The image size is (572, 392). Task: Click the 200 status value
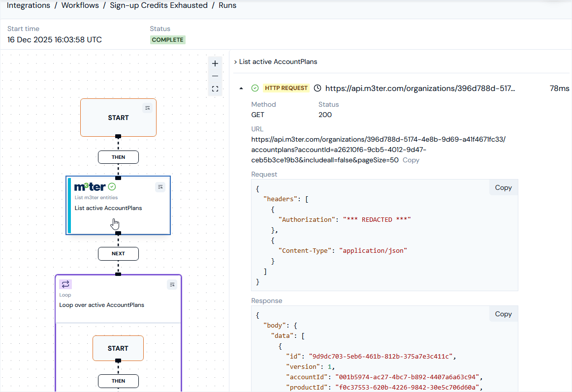pos(325,115)
